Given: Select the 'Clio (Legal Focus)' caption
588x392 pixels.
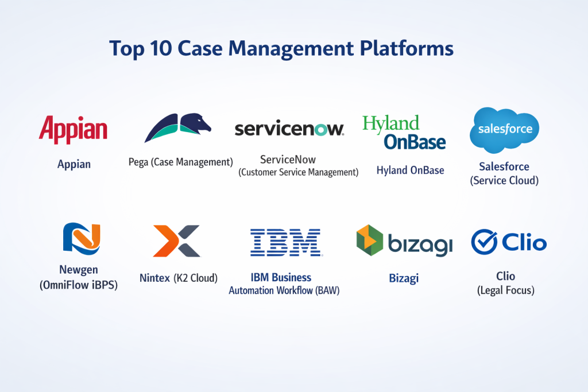Looking at the screenshot, I should coord(505,284).
